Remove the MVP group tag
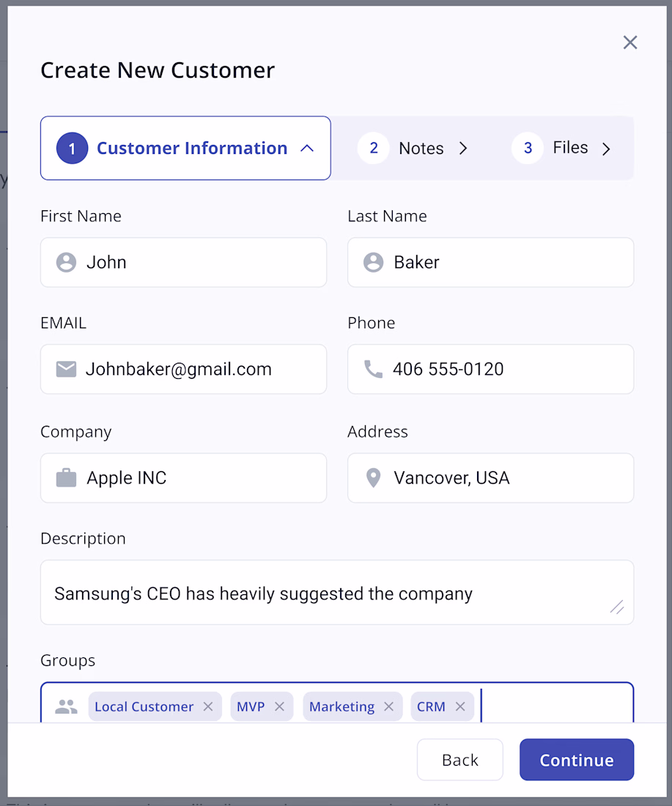 coord(279,707)
